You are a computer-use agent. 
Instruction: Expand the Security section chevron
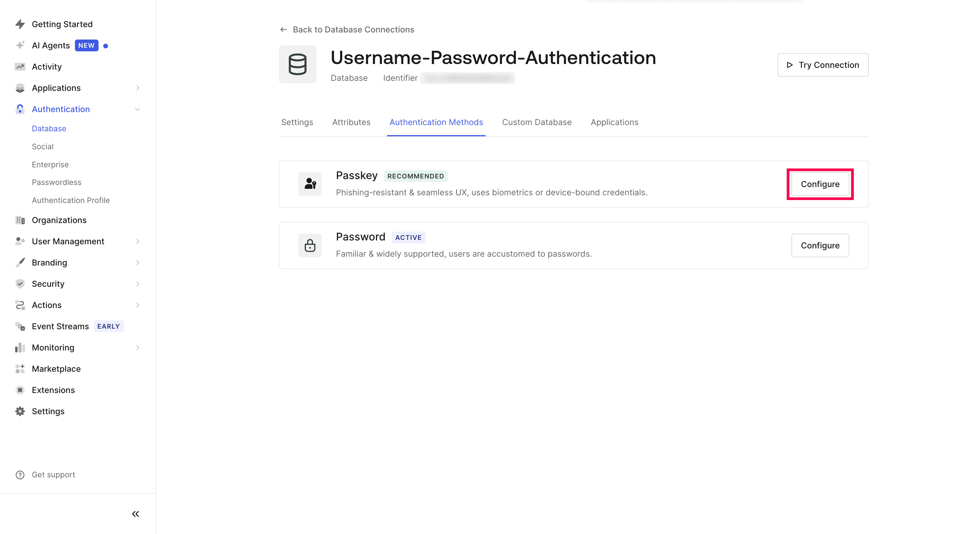coord(137,284)
